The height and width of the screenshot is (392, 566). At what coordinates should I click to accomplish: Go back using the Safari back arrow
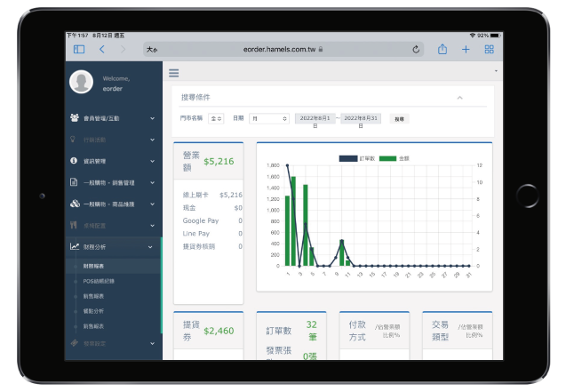(x=102, y=50)
